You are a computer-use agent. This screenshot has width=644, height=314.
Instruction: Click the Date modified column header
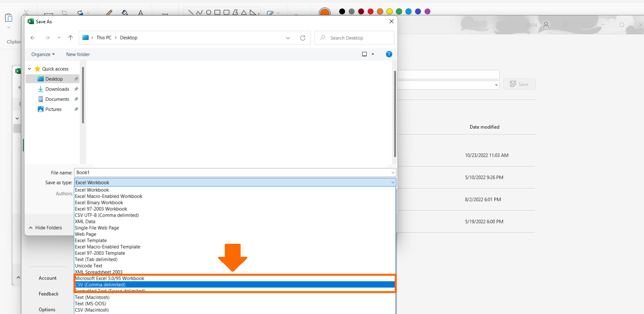(x=484, y=127)
